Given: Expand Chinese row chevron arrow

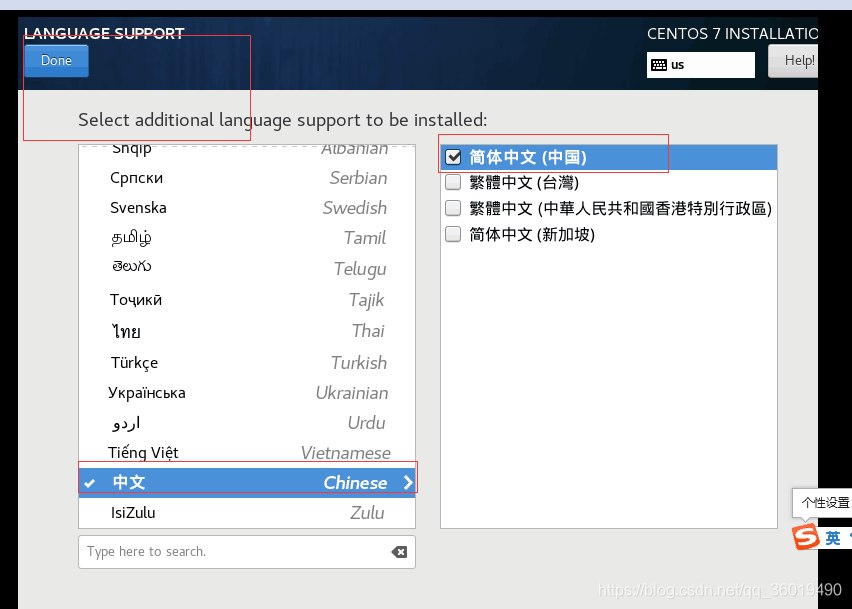Looking at the screenshot, I should click(x=408, y=482).
